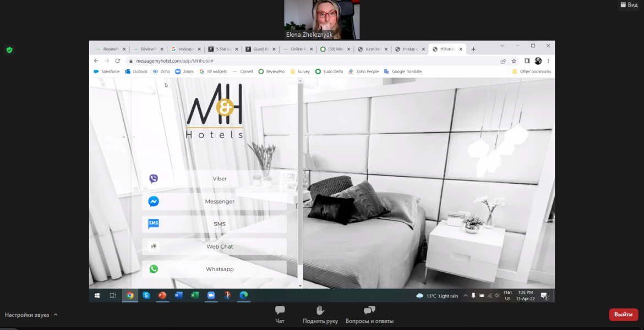This screenshot has height=330, width=644.
Task: Open Zoom from the shared taskbar
Action: [x=211, y=295]
